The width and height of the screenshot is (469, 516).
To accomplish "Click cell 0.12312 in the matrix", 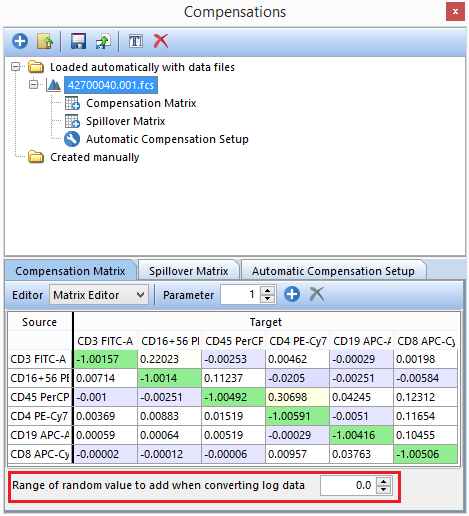I will [425, 397].
